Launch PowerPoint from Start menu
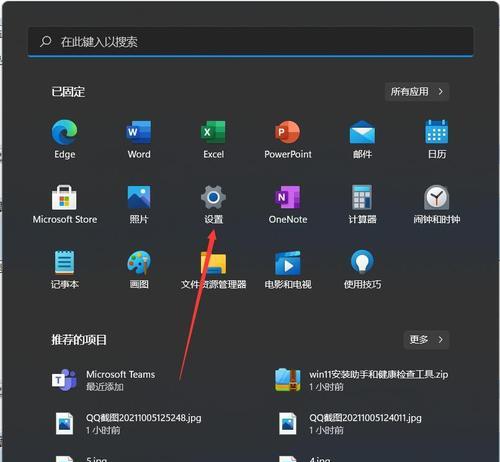Image resolution: width=500 pixels, height=462 pixels. coord(288,139)
